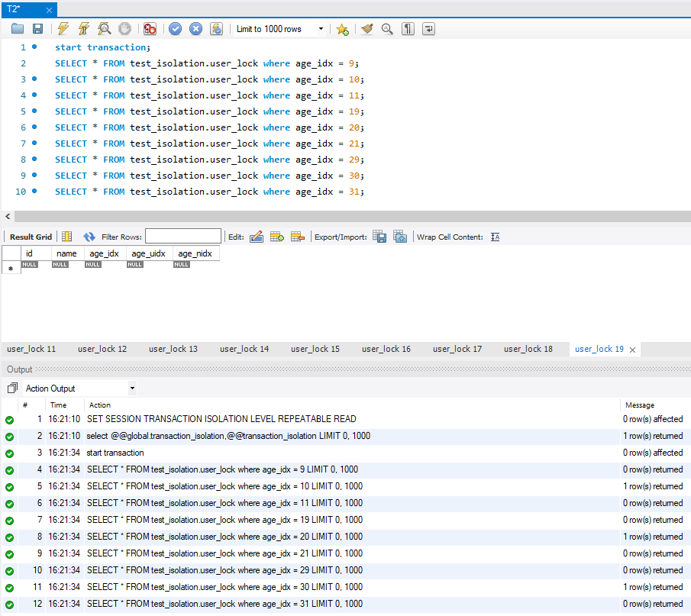The height and width of the screenshot is (616, 691).
Task: Click the Result Grid label
Action: (31, 237)
